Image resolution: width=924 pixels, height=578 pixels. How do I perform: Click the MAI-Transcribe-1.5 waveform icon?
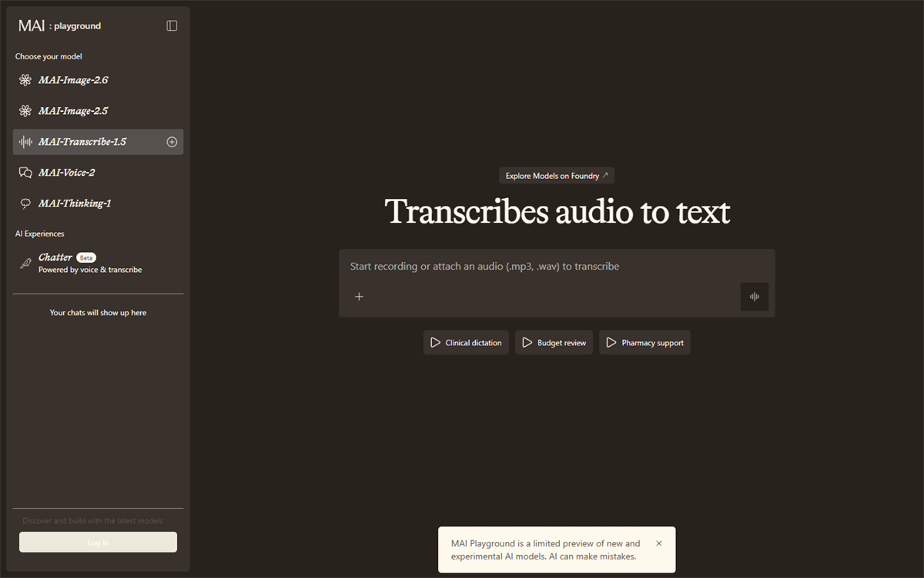coord(25,142)
